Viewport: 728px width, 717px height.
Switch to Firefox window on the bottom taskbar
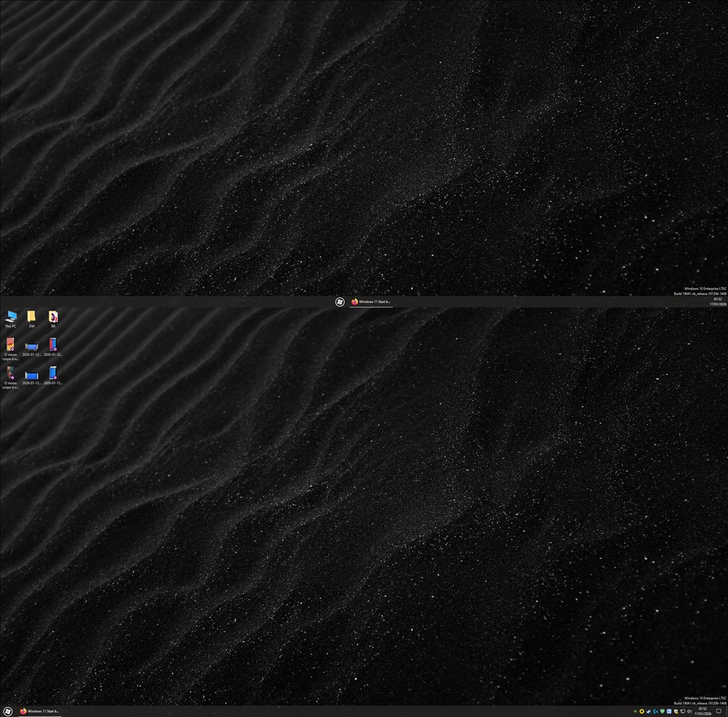click(x=40, y=711)
